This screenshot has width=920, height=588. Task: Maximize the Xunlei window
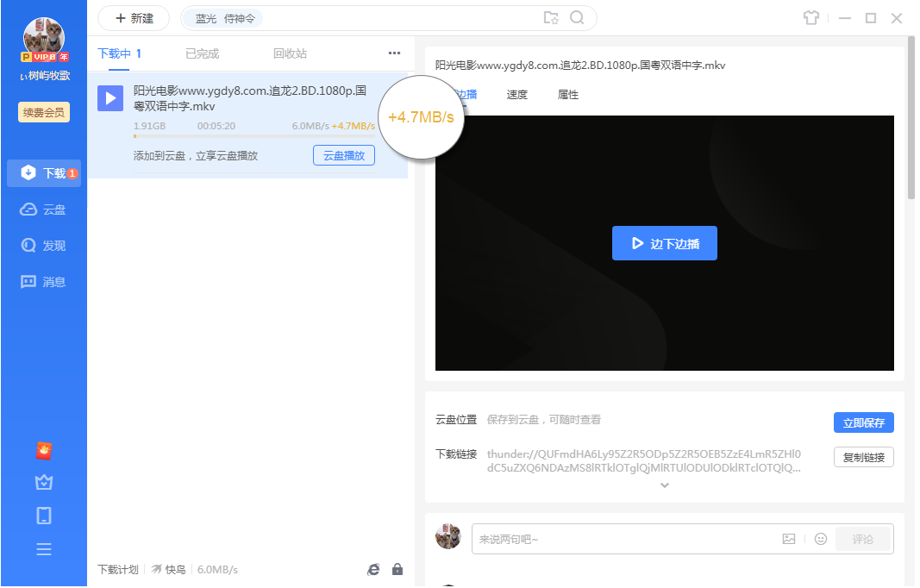(x=871, y=18)
